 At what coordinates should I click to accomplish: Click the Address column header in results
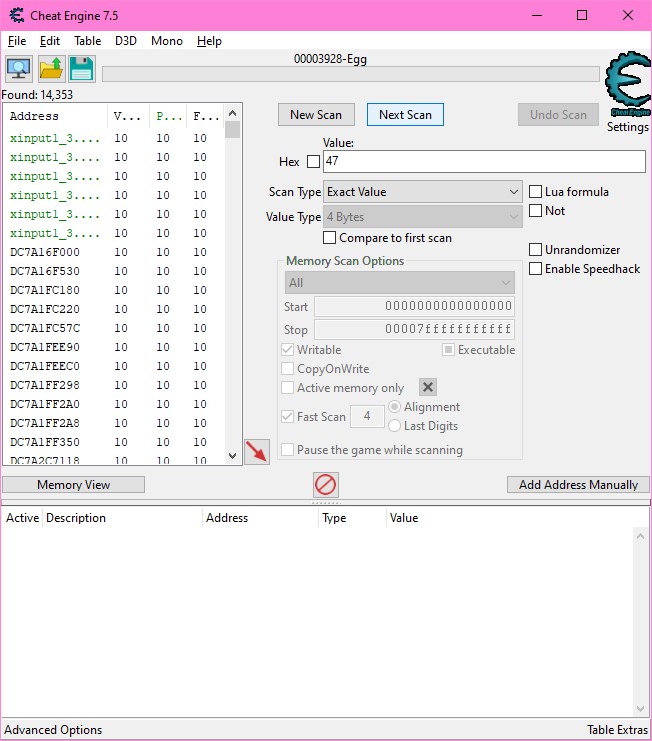56,116
